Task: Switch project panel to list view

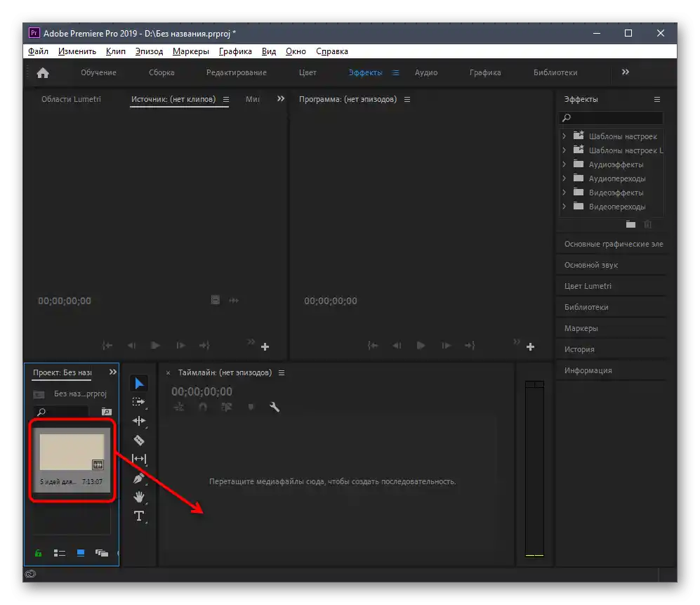Action: point(60,553)
